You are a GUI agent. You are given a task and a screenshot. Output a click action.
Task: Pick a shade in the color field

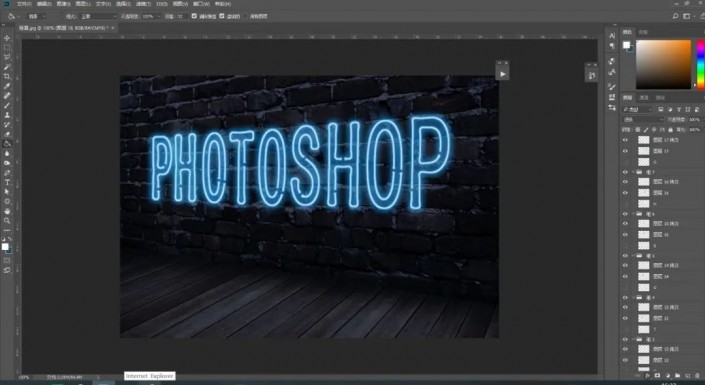click(x=663, y=65)
